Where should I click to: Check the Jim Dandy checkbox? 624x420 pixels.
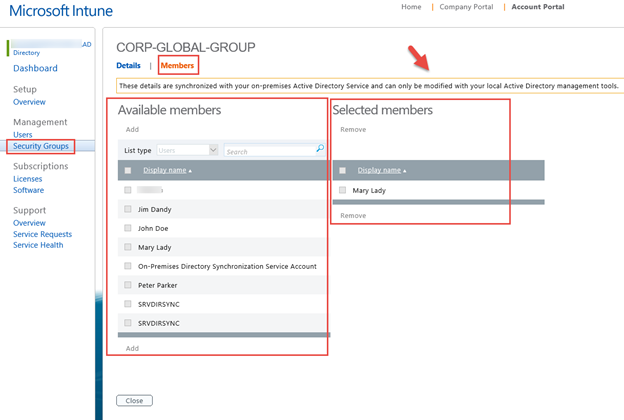pyautogui.click(x=128, y=209)
